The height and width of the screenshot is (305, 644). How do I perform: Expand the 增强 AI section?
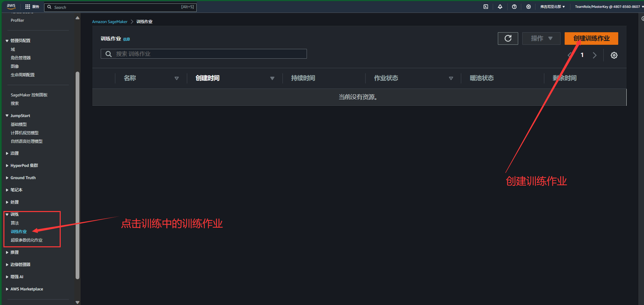click(7, 277)
